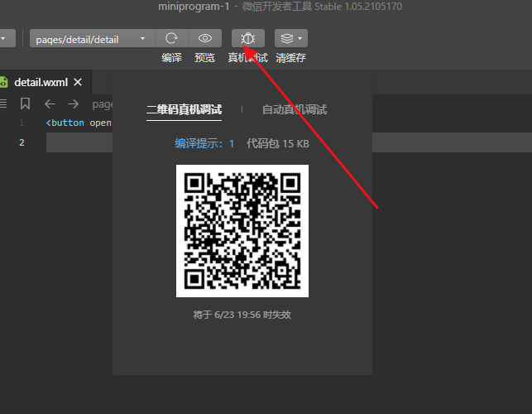Switch to 二维码真机调试 tab
The image size is (532, 414).
[184, 109]
